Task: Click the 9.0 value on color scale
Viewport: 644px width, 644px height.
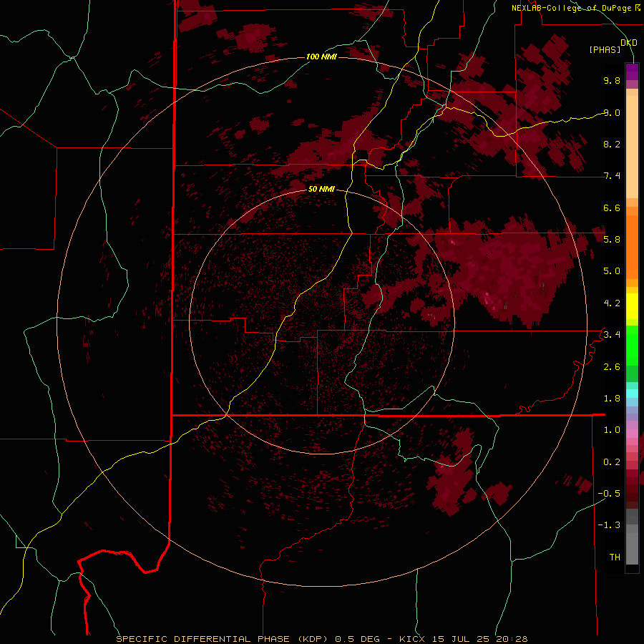Action: 612,112
